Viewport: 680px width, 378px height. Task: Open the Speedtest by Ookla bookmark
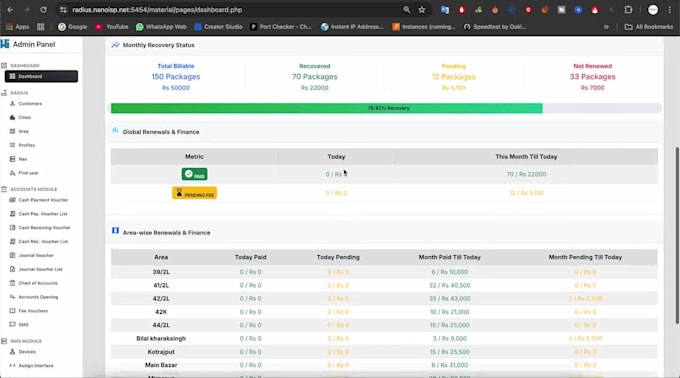(495, 27)
